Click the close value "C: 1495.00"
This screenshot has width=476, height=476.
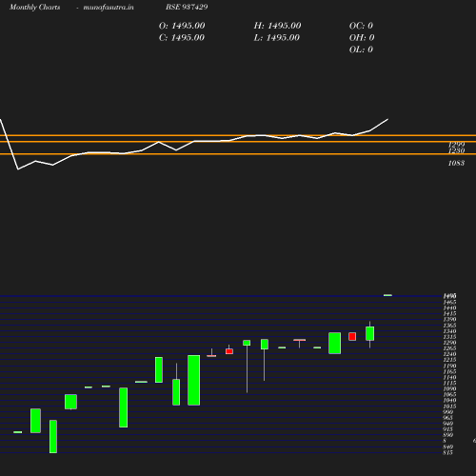point(182,37)
